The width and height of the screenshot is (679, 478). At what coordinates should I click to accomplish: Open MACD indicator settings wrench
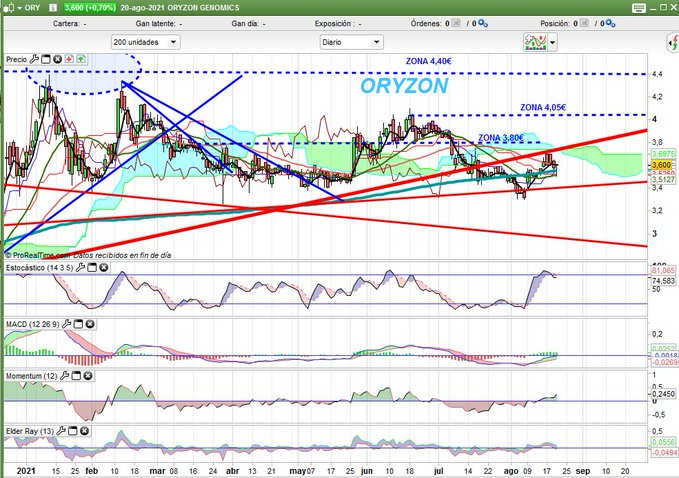click(x=66, y=324)
